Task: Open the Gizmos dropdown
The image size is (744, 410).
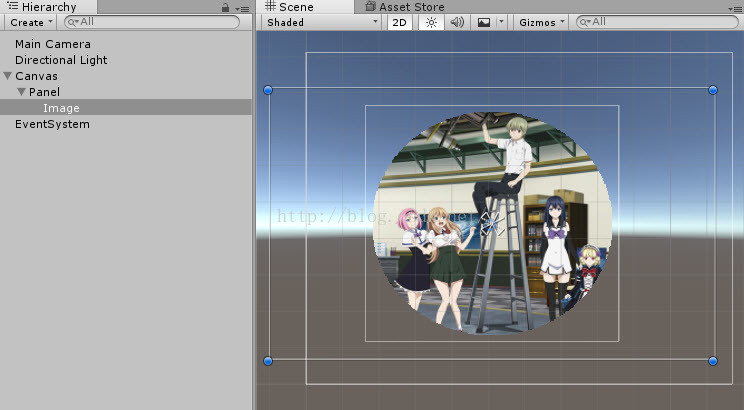Action: coord(541,22)
